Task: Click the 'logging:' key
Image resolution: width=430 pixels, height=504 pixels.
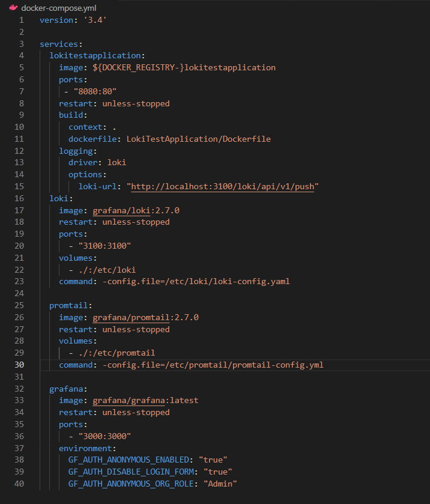Action: tap(78, 151)
